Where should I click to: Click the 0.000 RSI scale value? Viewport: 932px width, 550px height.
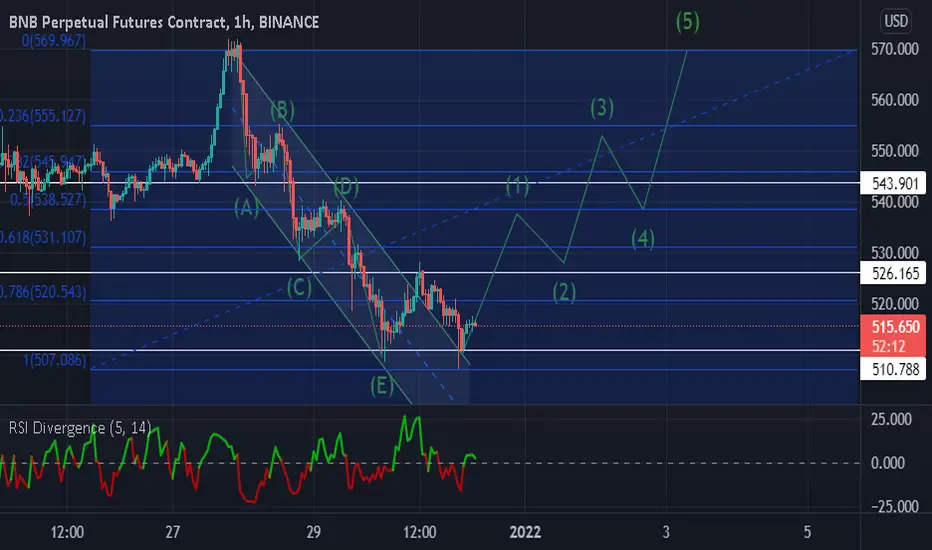click(888, 463)
